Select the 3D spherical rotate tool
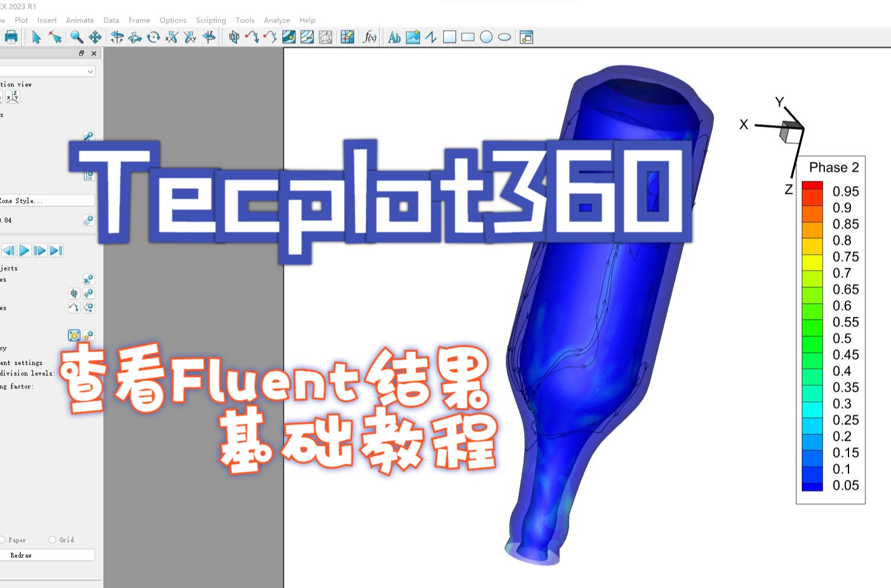Image resolution: width=891 pixels, height=588 pixels. point(117,37)
